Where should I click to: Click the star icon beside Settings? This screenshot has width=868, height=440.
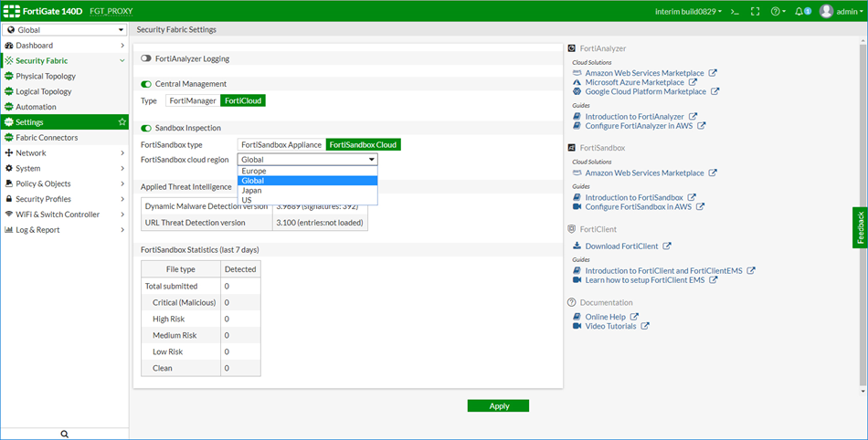[x=122, y=122]
